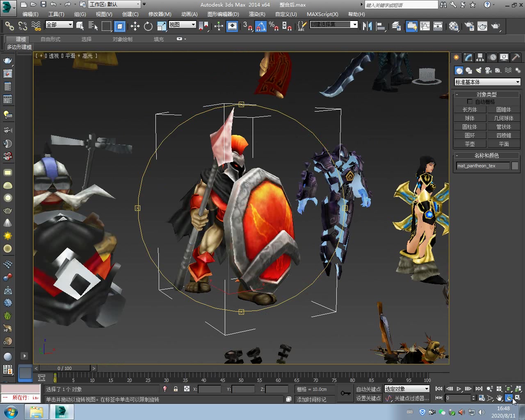Open the 修改器(M) menu

coord(160,14)
